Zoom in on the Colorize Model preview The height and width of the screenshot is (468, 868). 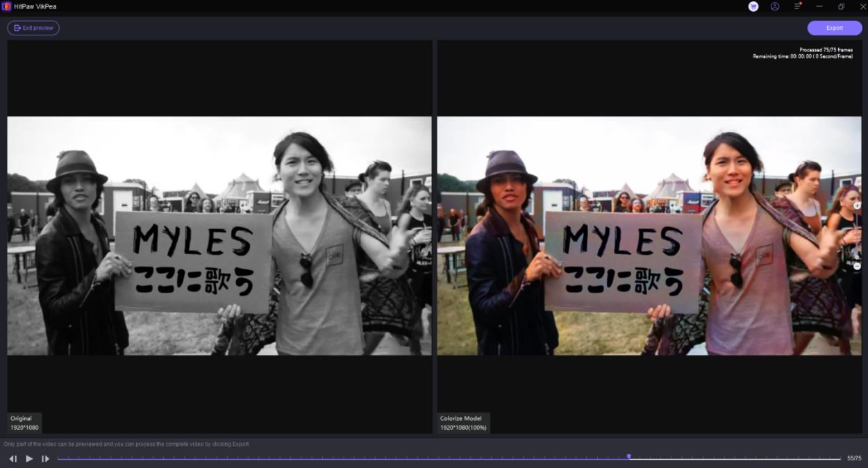tap(856, 206)
